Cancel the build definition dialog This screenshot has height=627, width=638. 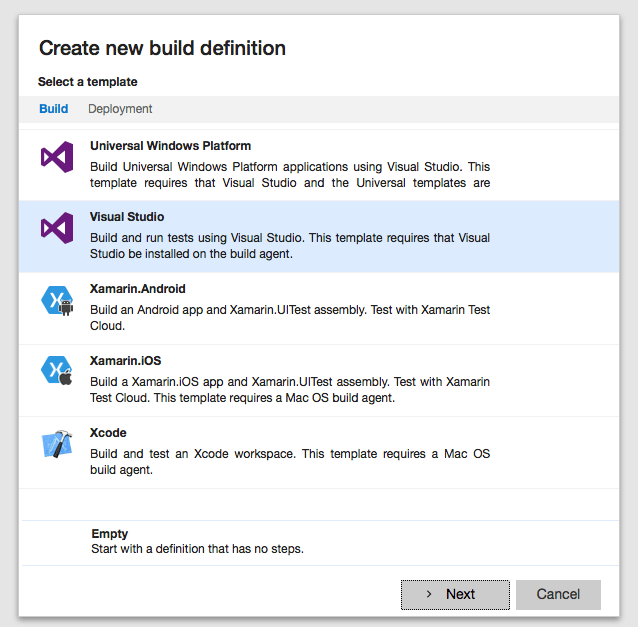point(558,594)
